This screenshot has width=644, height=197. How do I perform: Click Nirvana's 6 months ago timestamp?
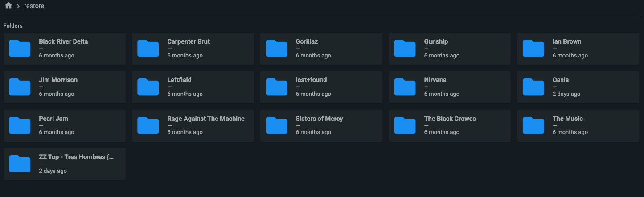[442, 94]
